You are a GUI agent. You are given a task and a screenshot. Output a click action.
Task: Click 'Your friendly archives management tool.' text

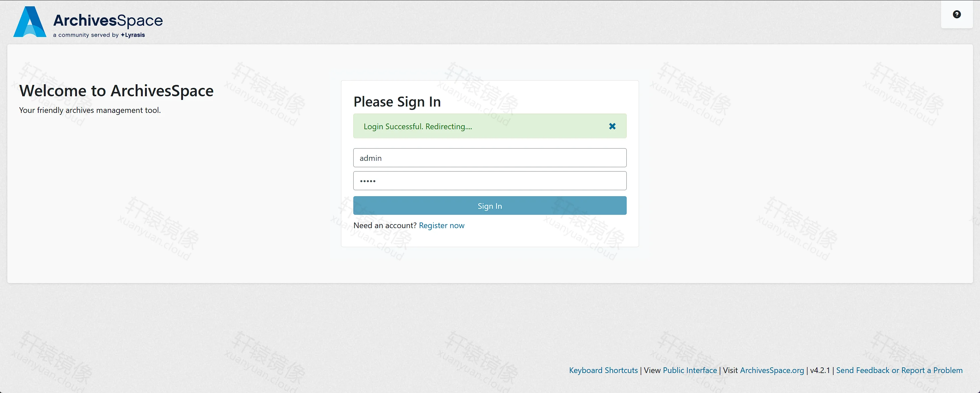90,110
